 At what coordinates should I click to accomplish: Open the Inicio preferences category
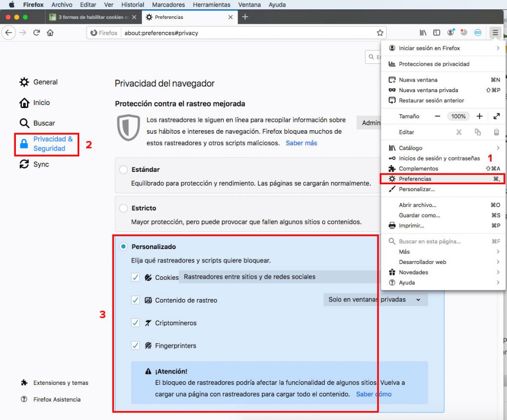coord(35,103)
